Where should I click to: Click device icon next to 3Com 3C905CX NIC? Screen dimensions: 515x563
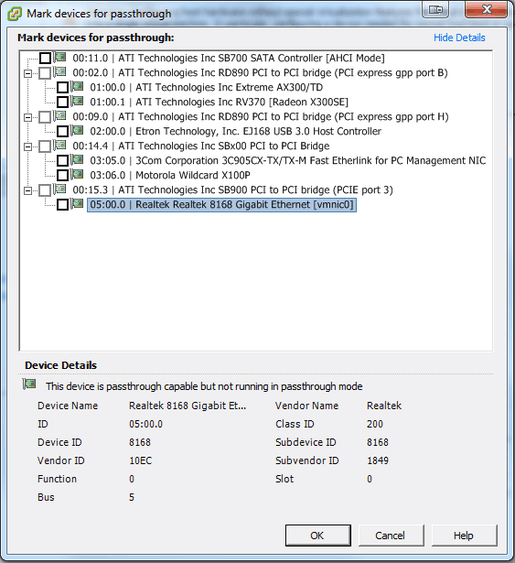tap(77, 159)
